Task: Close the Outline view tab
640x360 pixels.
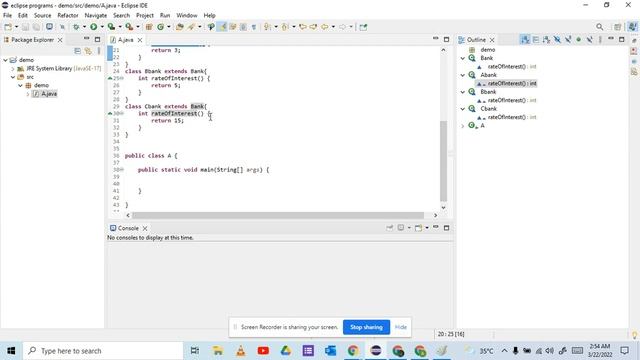Action: (x=492, y=40)
